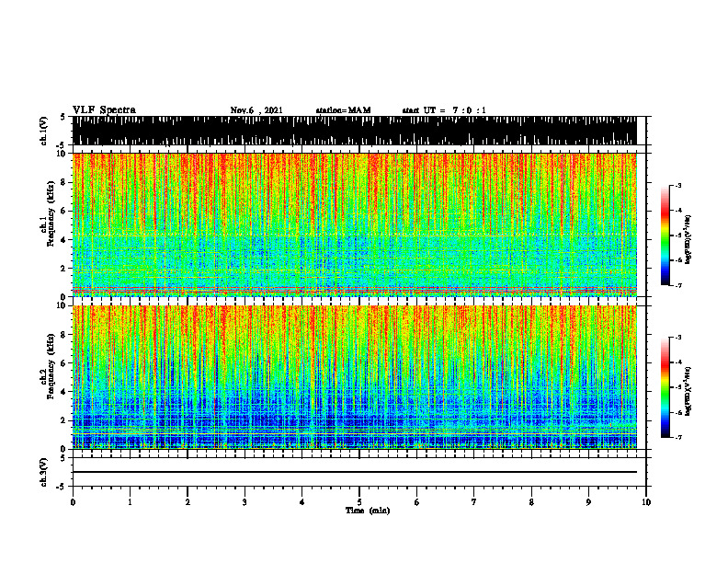The image size is (728, 563).
Task: Click the ch.1 spectrogram color scale bar
Action: tap(665, 236)
